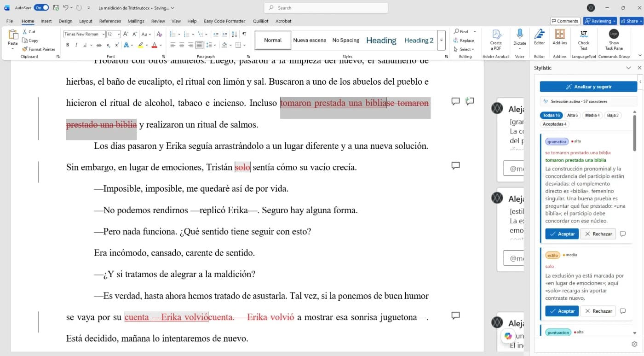Show paragraph marks with the pilcrow icon
Image resolution: width=644 pixels, height=356 pixels.
[244, 34]
